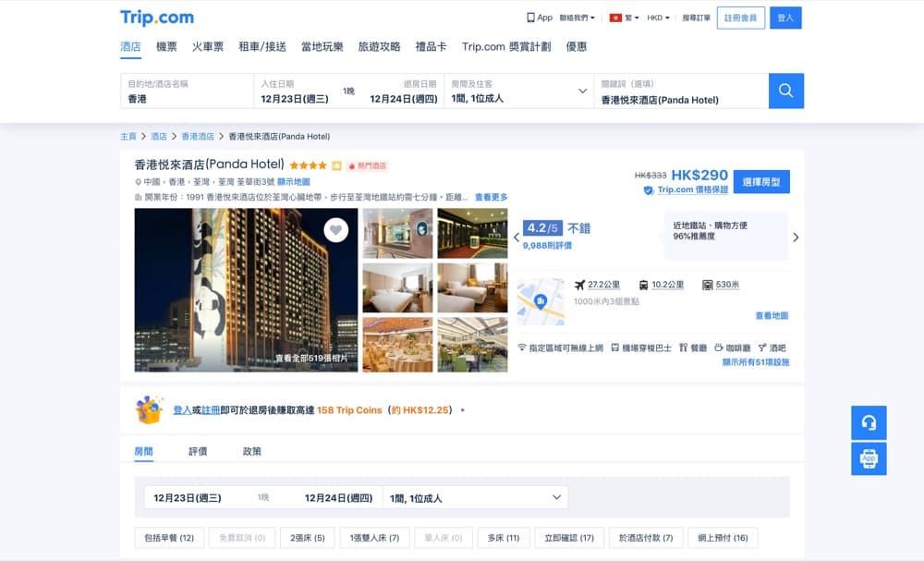Open the small map thumbnail
Image resolution: width=924 pixels, height=561 pixels.
(541, 301)
